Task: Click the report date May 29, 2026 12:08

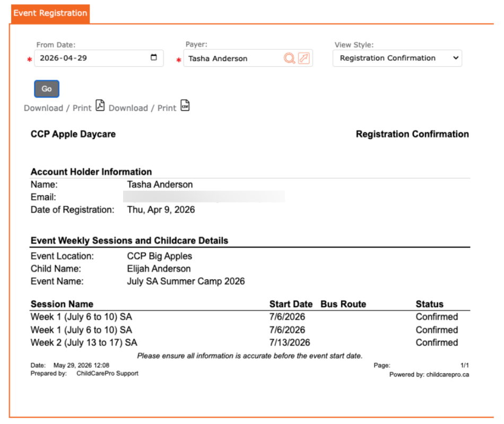Action: (81, 366)
